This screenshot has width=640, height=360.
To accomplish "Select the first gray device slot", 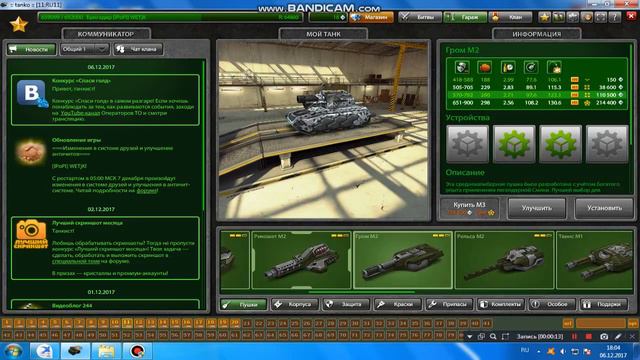I will coord(467,144).
